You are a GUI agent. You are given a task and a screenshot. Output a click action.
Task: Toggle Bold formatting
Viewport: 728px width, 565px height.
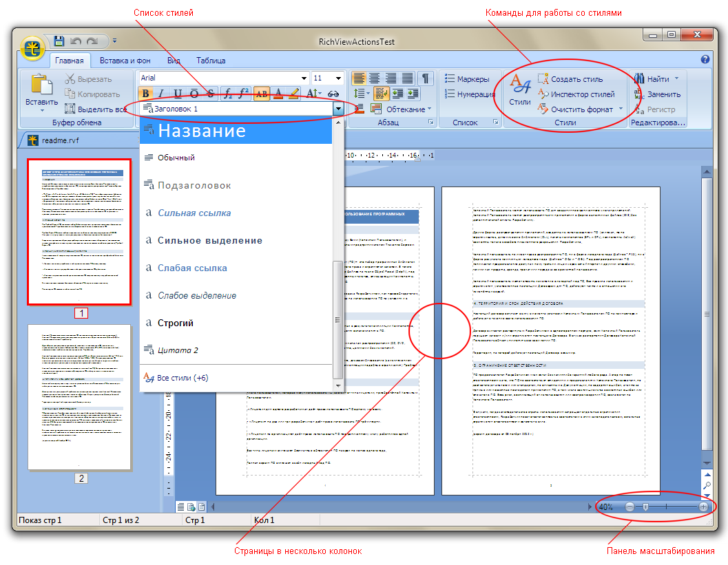point(145,94)
